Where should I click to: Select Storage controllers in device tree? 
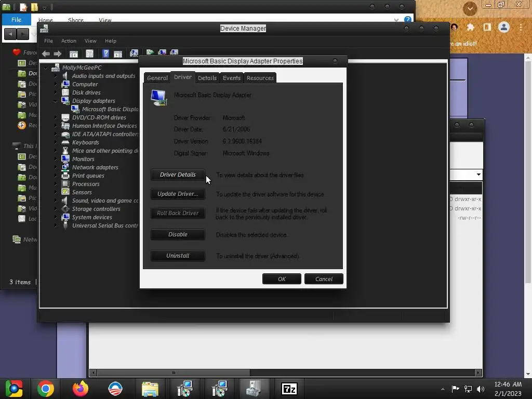pyautogui.click(x=96, y=209)
